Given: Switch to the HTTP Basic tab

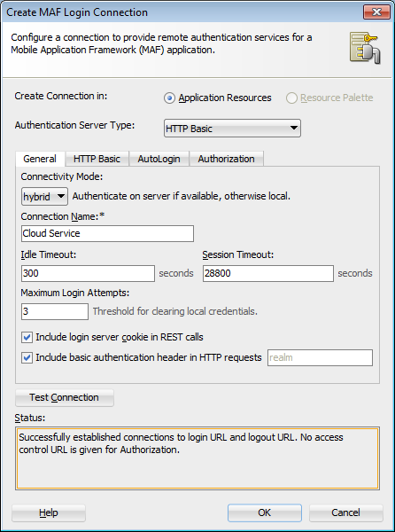Looking at the screenshot, I should [97, 159].
